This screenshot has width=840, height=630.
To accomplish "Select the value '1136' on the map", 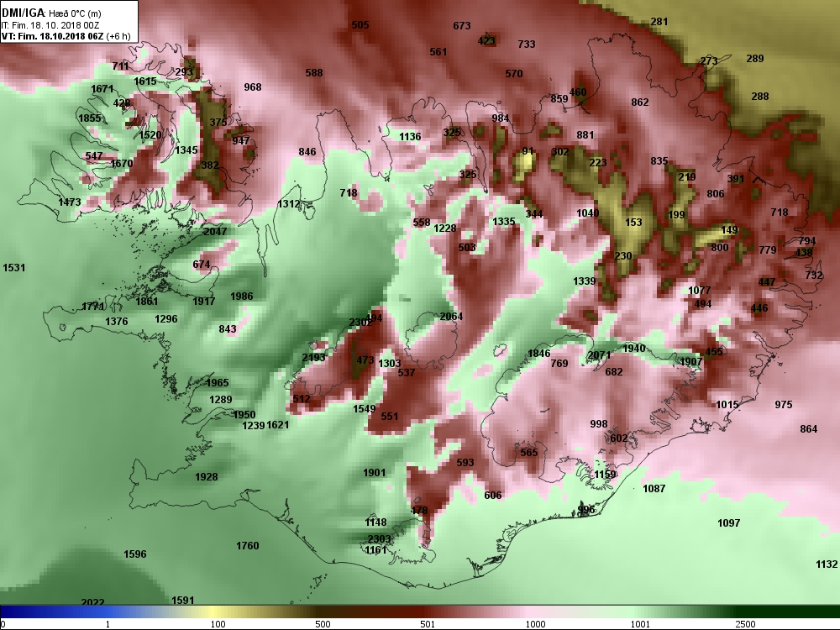I will pyautogui.click(x=410, y=137).
